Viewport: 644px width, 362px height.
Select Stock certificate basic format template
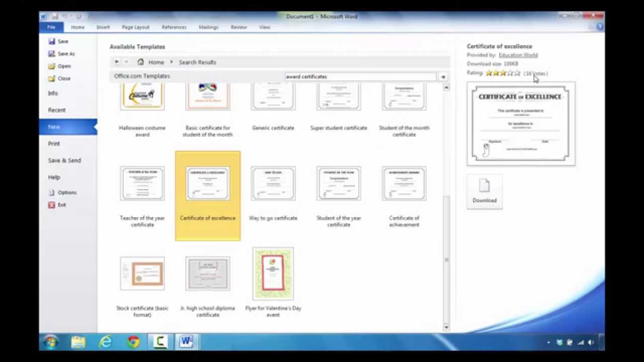142,287
